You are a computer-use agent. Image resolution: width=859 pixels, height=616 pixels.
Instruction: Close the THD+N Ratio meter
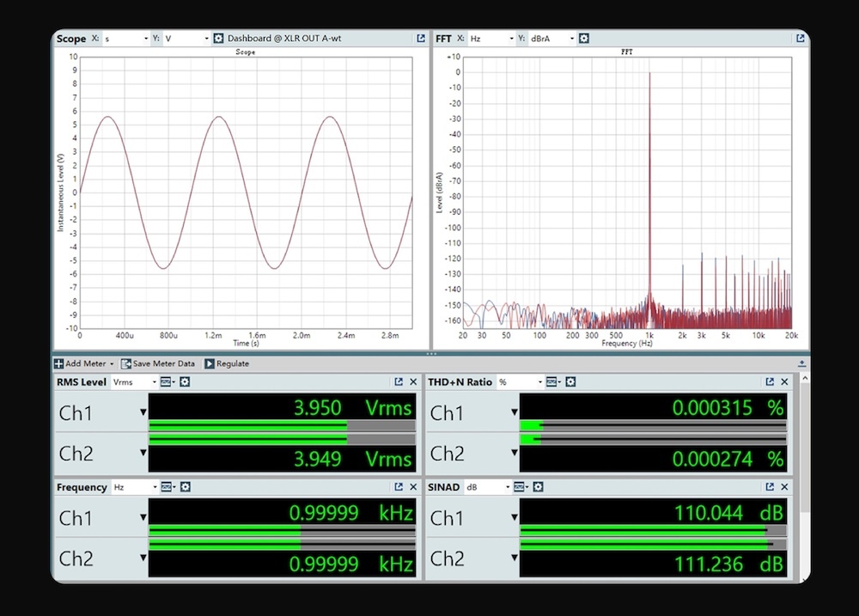784,382
